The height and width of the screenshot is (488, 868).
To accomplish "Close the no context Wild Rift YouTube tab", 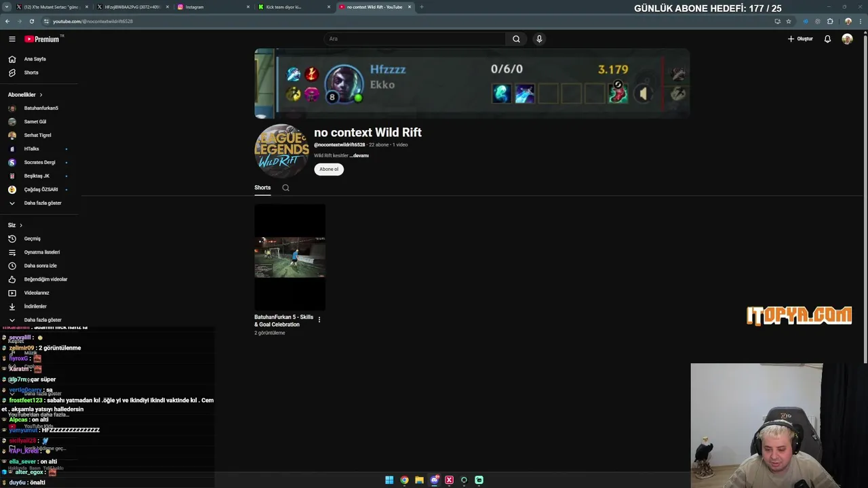I will click(410, 7).
